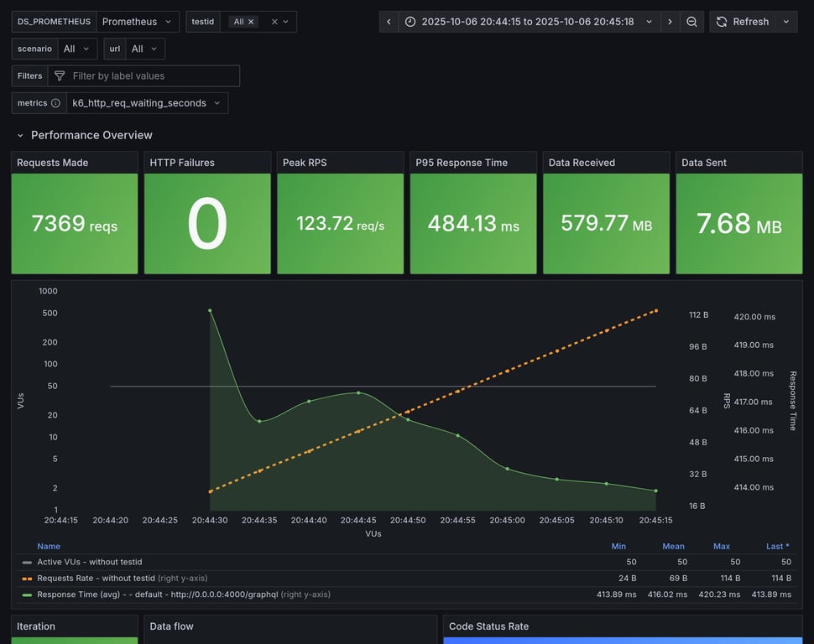Click the 20:45:00 x-axis tick label
This screenshot has height=644, width=814.
(x=507, y=520)
